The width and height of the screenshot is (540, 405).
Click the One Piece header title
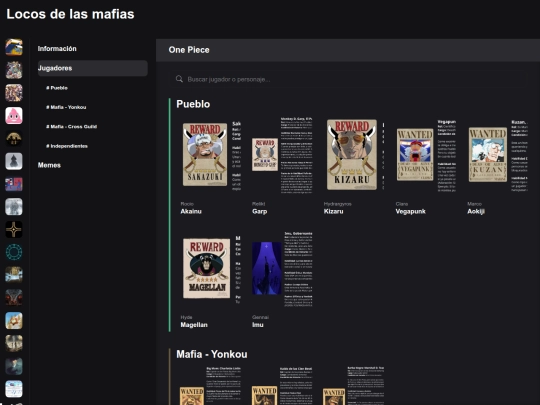189,50
